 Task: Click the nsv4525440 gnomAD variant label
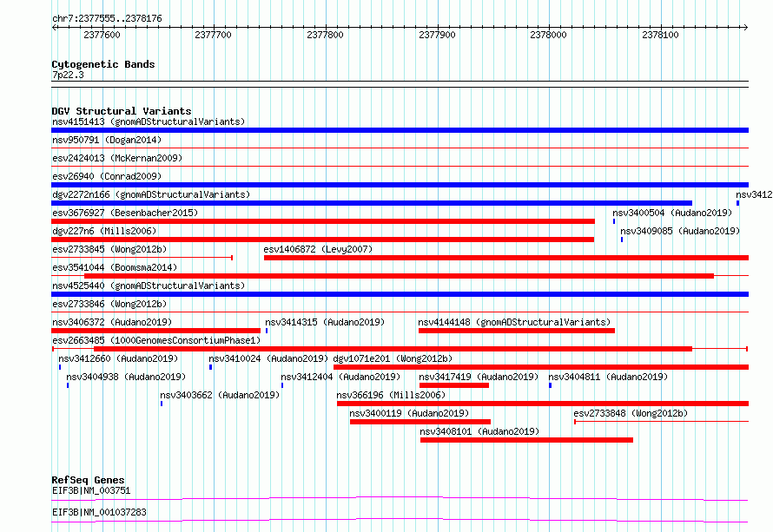point(149,286)
